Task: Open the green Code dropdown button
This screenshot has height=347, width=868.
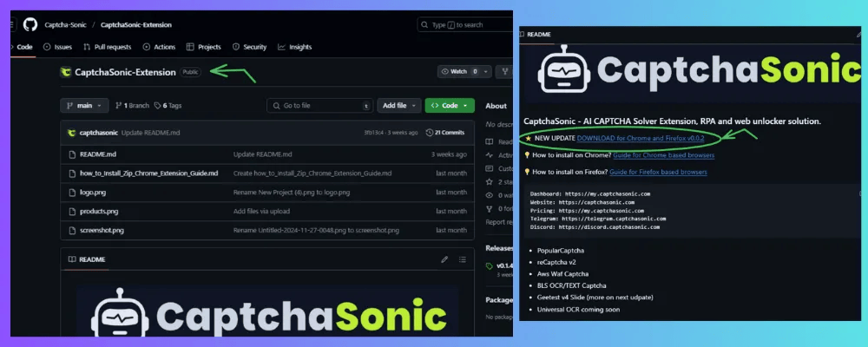Action: (450, 106)
